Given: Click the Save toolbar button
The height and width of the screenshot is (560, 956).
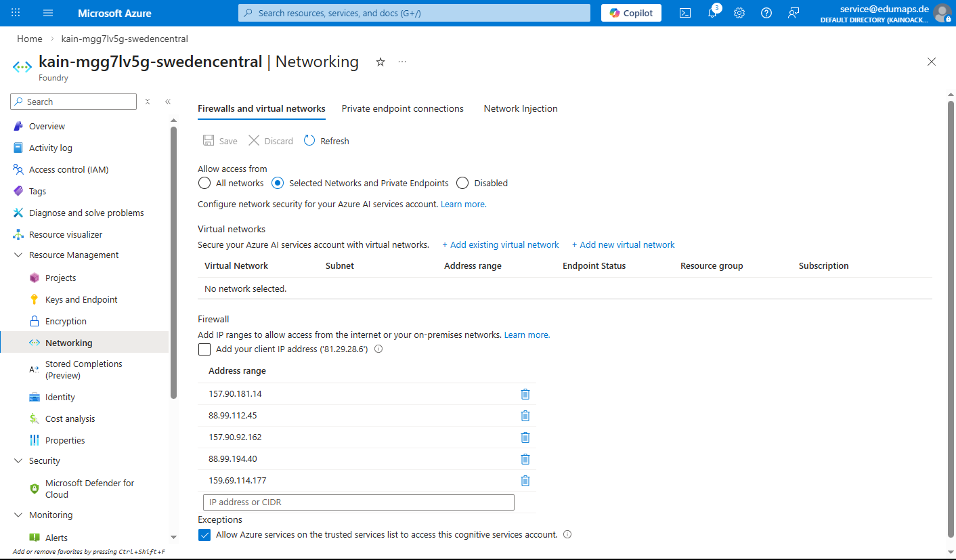Looking at the screenshot, I should (220, 141).
